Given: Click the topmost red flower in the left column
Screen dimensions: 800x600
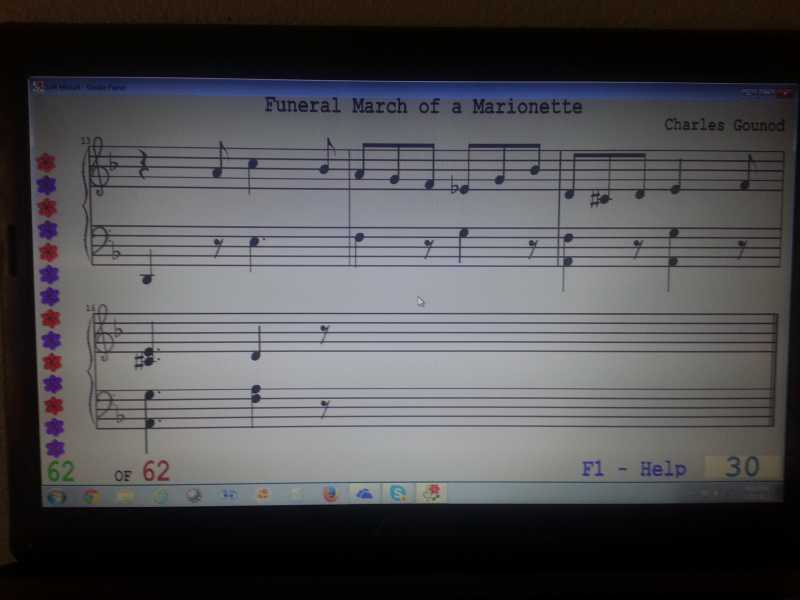Looking at the screenshot, I should (x=46, y=163).
